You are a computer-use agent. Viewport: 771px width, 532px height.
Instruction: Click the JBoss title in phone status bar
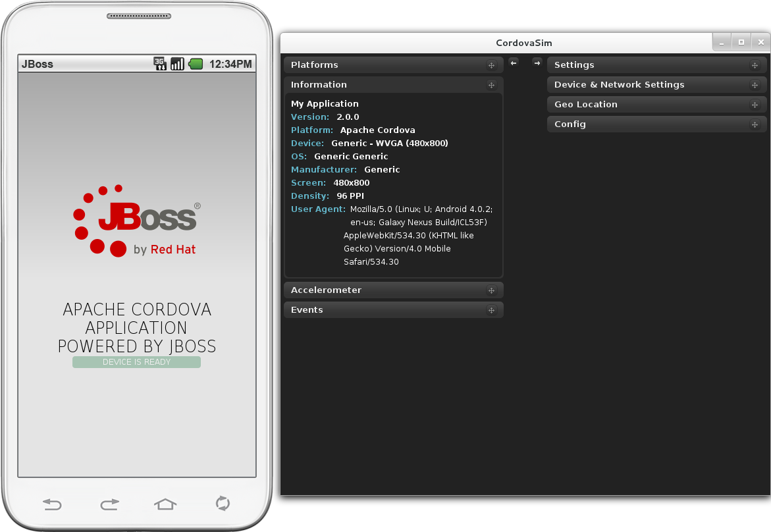[x=38, y=64]
